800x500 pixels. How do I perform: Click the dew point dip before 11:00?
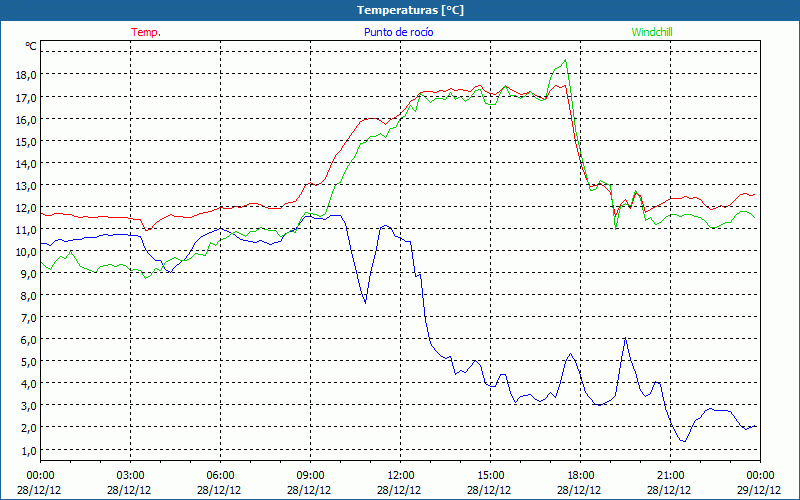(x=365, y=303)
